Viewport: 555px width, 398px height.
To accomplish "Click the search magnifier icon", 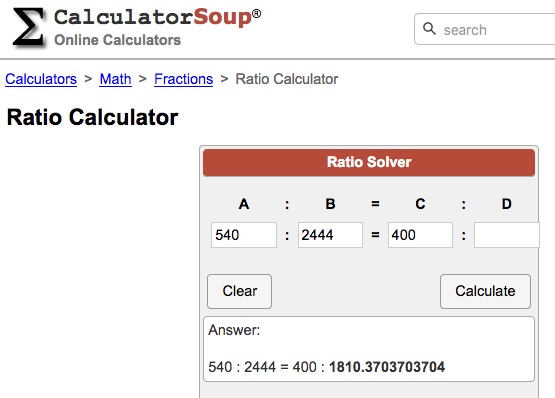I will click(x=429, y=29).
